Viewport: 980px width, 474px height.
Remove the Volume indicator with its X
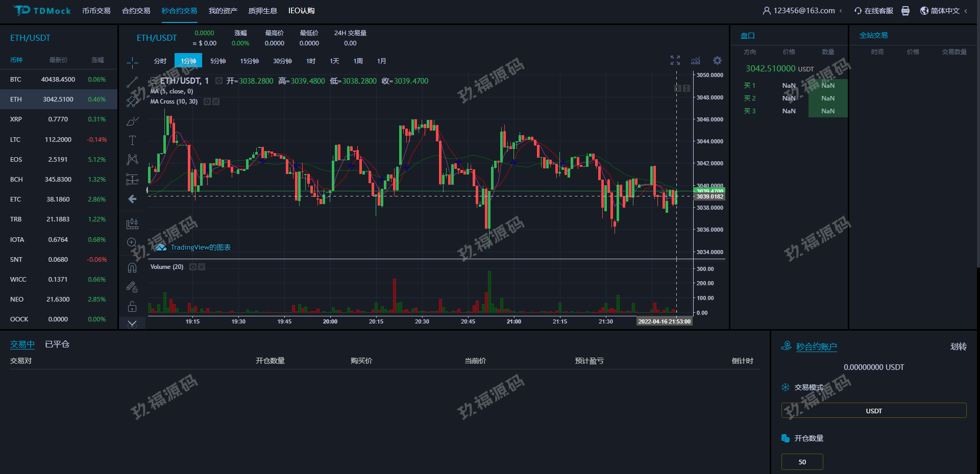pos(202,267)
